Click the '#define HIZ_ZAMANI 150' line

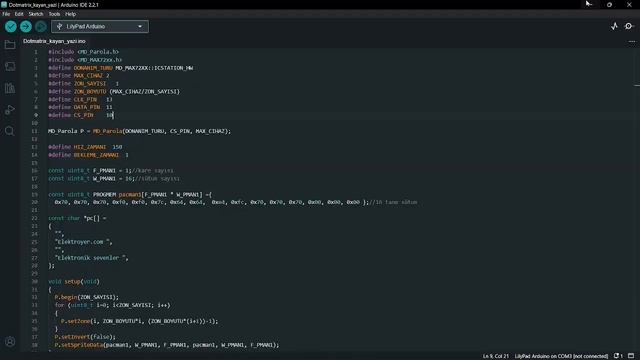[x=85, y=147]
